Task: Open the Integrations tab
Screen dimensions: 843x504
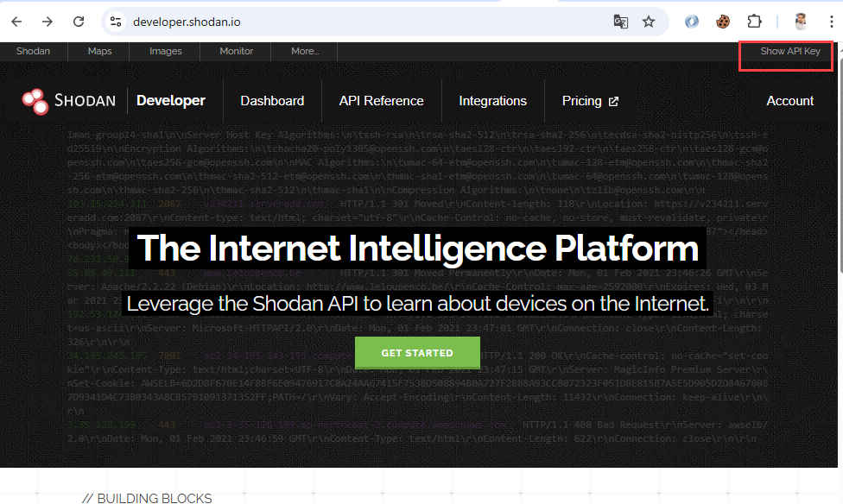Action: coord(492,101)
